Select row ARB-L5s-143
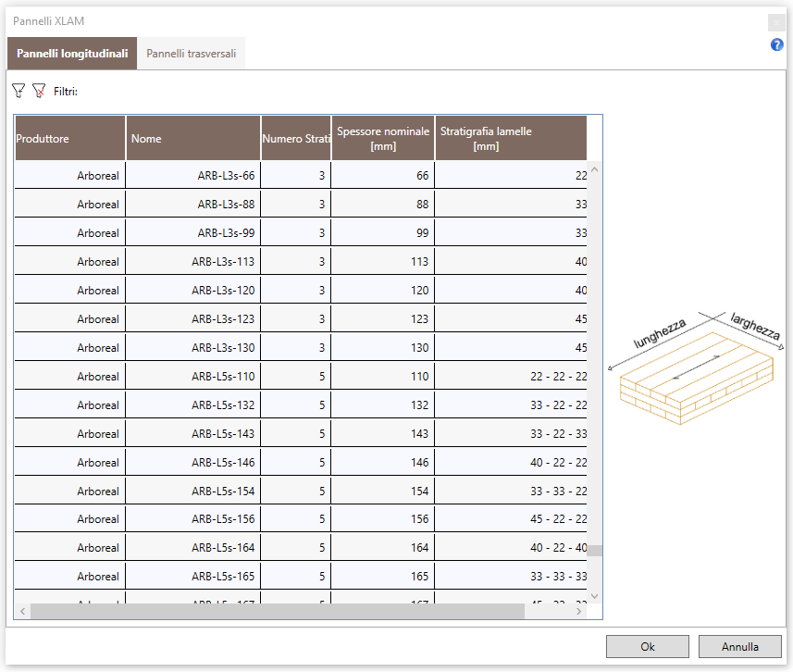The image size is (793, 672). click(301, 434)
